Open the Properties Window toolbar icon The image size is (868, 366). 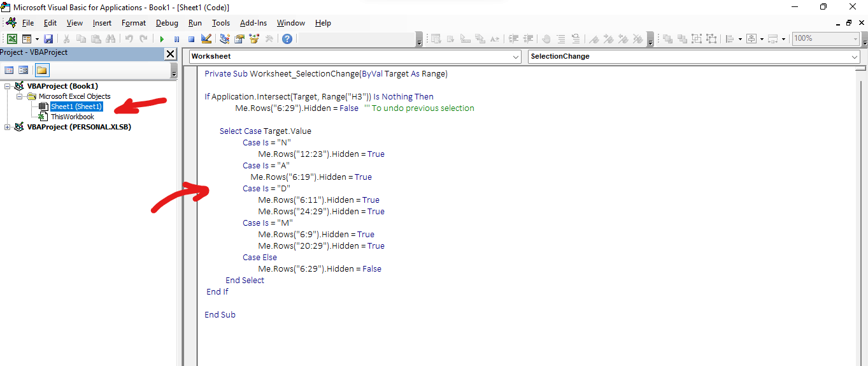point(239,39)
